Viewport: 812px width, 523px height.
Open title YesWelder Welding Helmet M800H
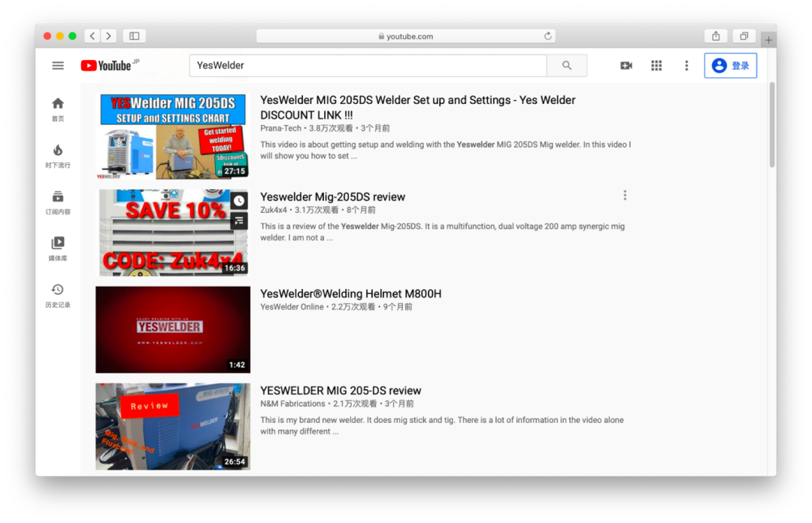(350, 294)
